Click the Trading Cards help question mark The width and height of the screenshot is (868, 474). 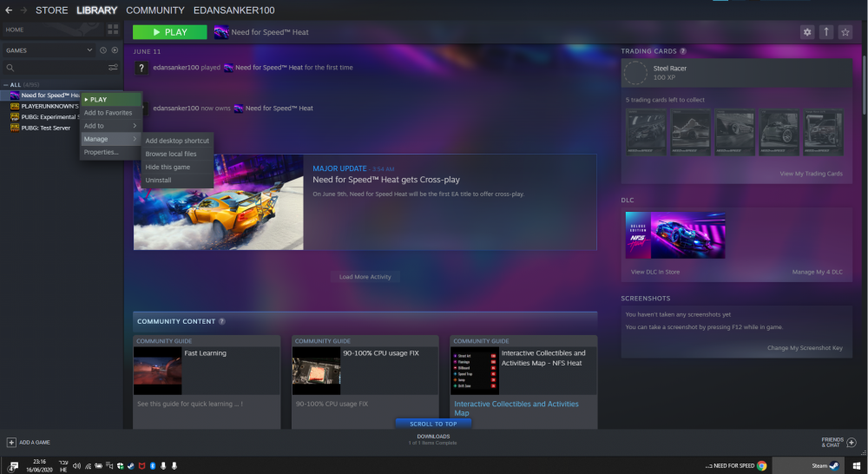[683, 51]
